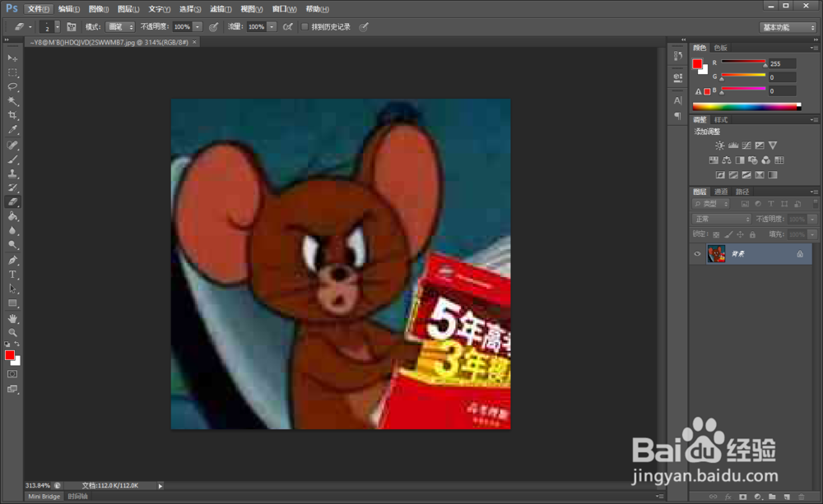The width and height of the screenshot is (823, 504).
Task: Select the Zoom tool
Action: point(12,332)
